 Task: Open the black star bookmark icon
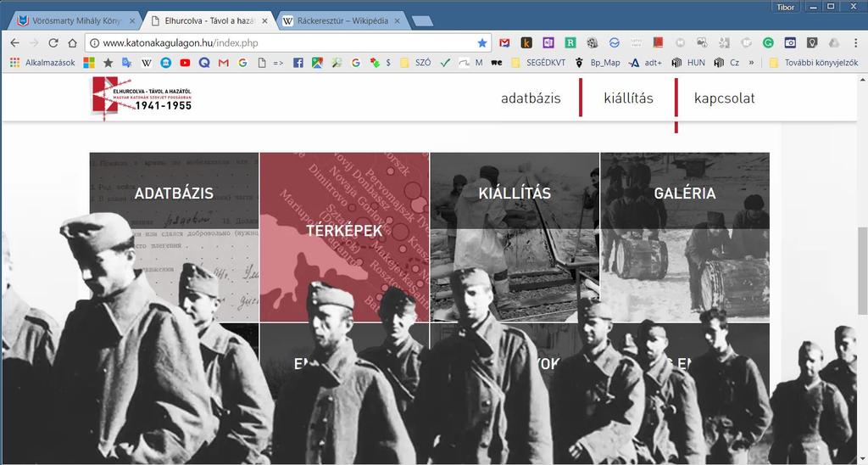click(x=108, y=63)
